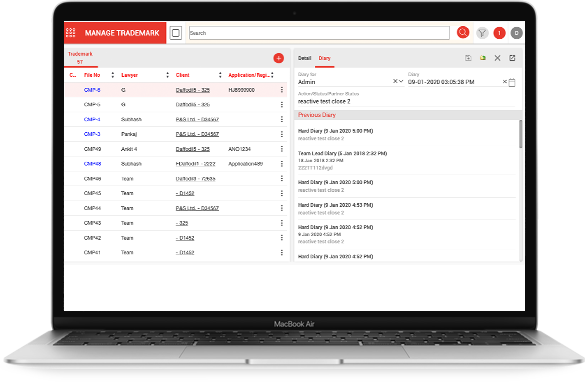The image size is (585, 382).
Task: Open the grey user profile avatar
Action: 516,33
